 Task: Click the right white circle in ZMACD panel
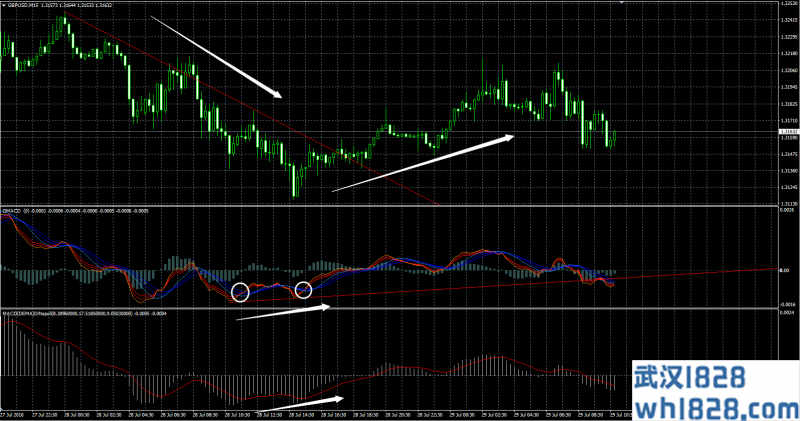304,291
